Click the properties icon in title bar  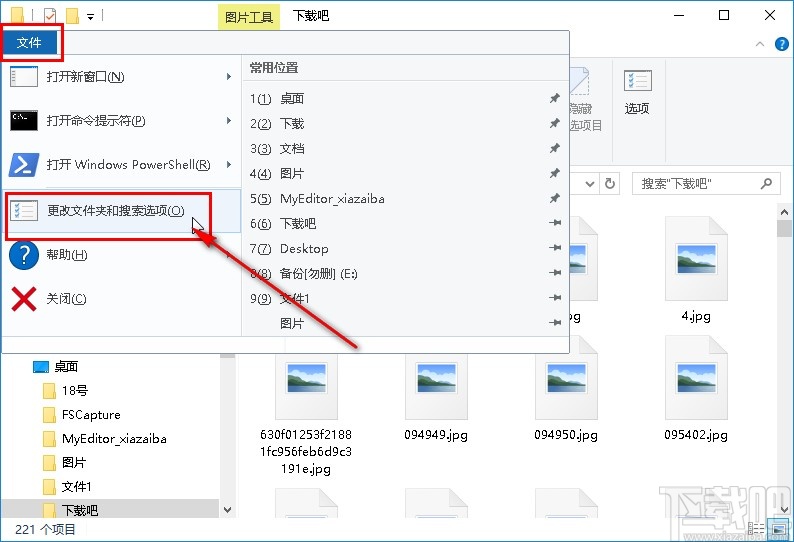[50, 16]
